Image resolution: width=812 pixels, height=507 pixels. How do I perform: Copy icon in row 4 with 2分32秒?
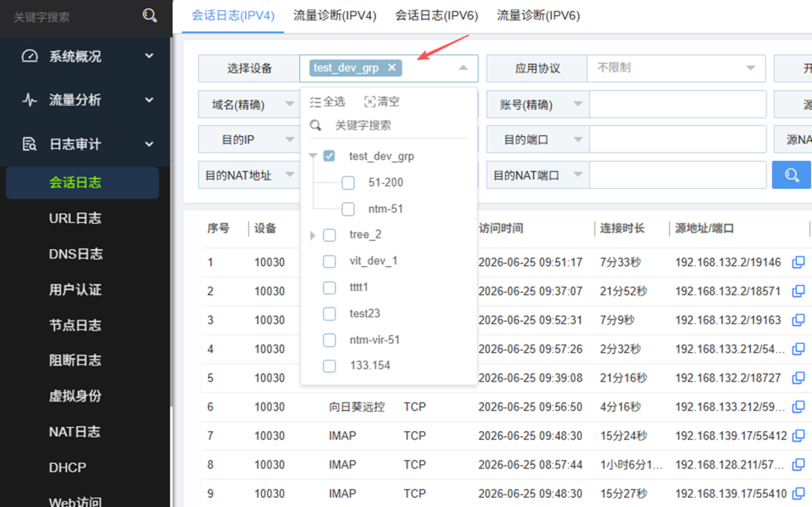tap(798, 349)
